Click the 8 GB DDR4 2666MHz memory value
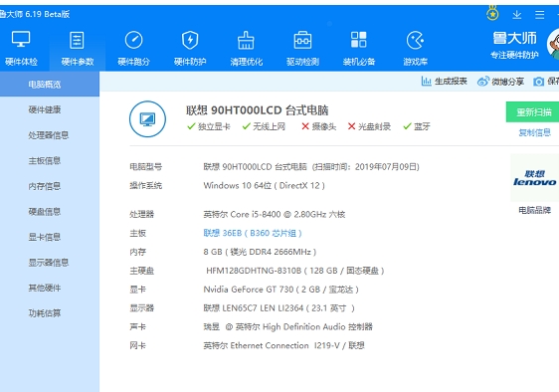559x392 pixels. [x=260, y=252]
